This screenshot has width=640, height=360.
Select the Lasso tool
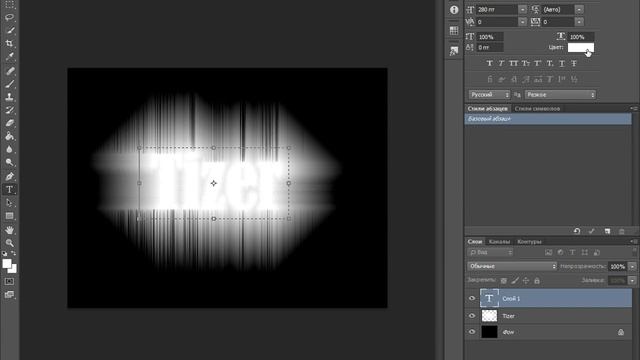(x=9, y=17)
